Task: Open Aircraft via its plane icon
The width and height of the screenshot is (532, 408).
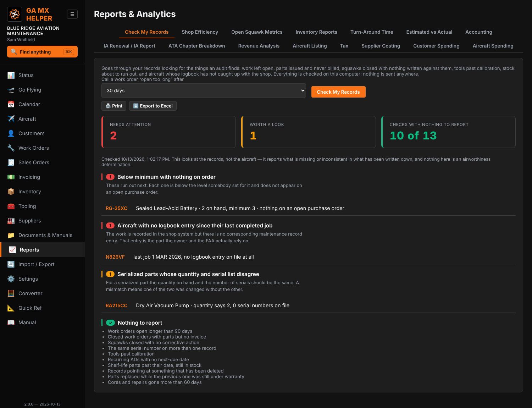Action: [x=11, y=119]
